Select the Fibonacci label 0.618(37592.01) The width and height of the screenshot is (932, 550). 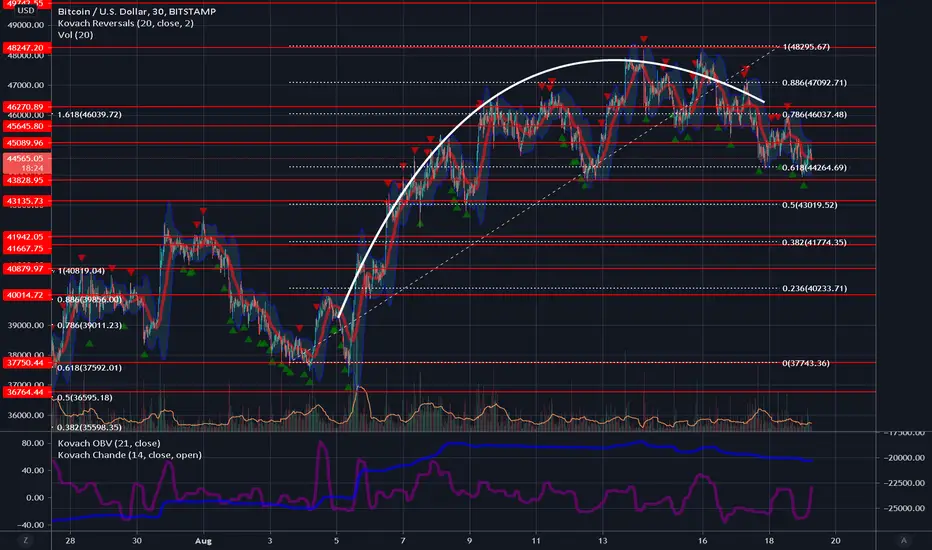[89, 367]
